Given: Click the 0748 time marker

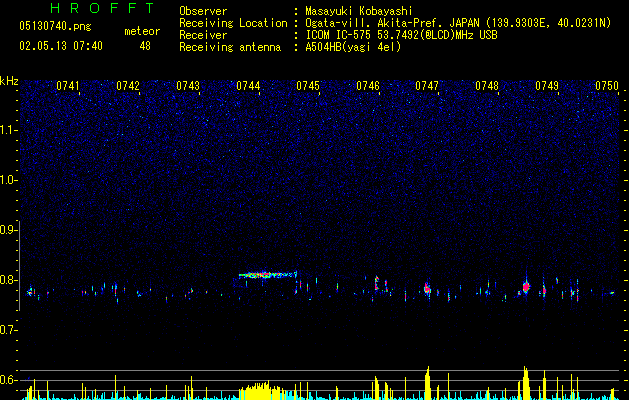Looking at the screenshot, I should [487, 86].
